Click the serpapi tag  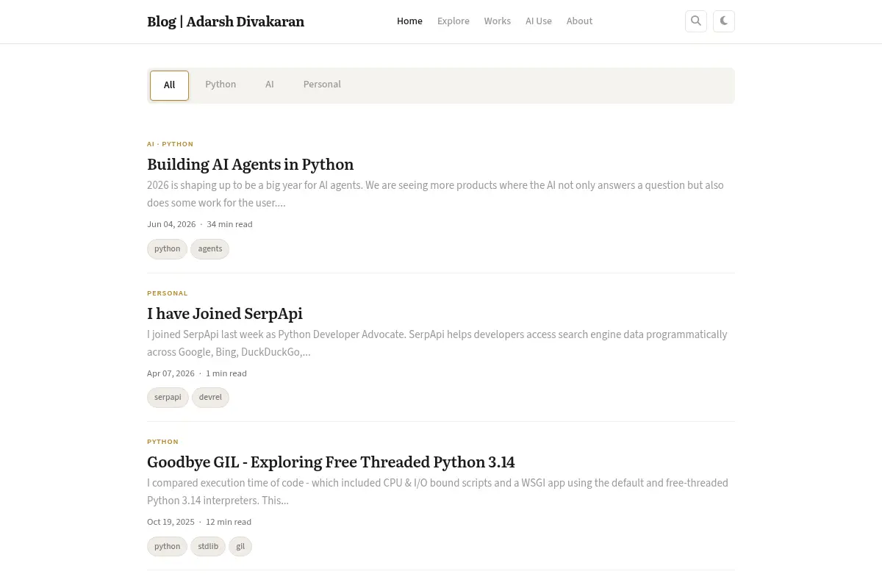click(x=168, y=398)
